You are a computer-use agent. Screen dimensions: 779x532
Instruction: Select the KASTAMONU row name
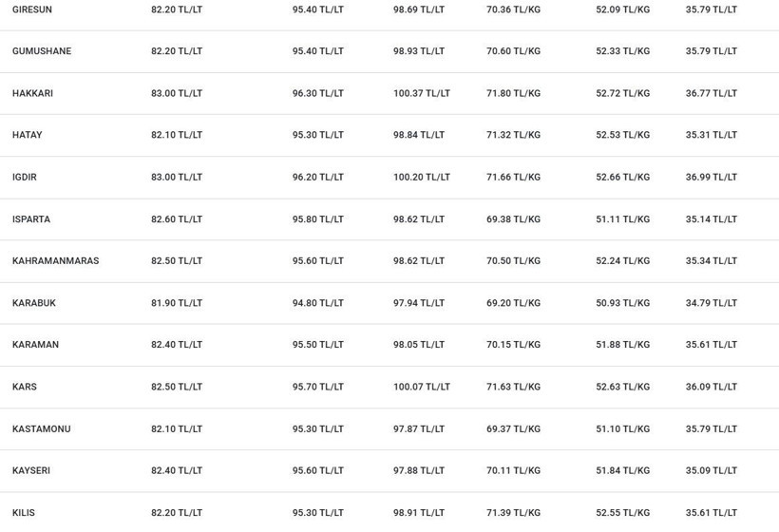pyautogui.click(x=41, y=428)
